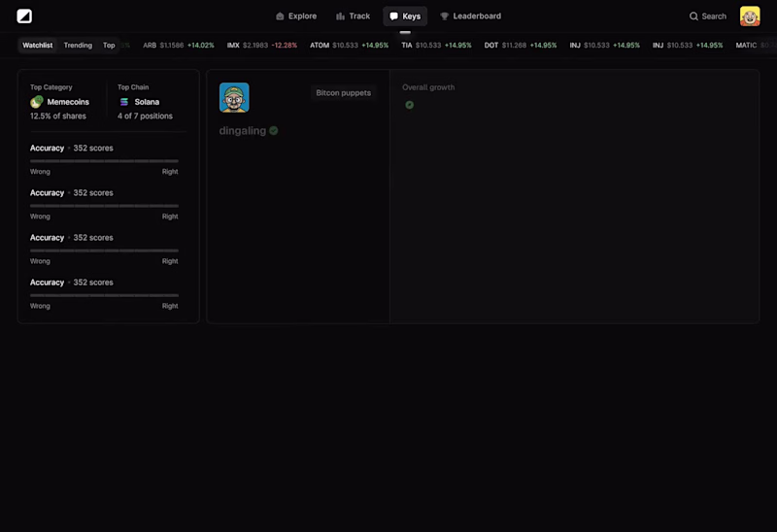Click the 12.5% of shares text
The width and height of the screenshot is (777, 532).
click(x=58, y=116)
